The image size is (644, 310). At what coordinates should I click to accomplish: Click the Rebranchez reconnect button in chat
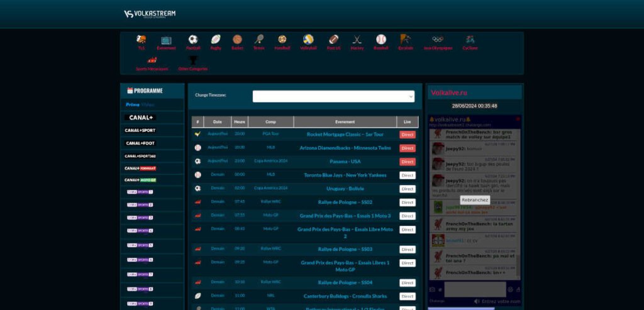(x=475, y=199)
